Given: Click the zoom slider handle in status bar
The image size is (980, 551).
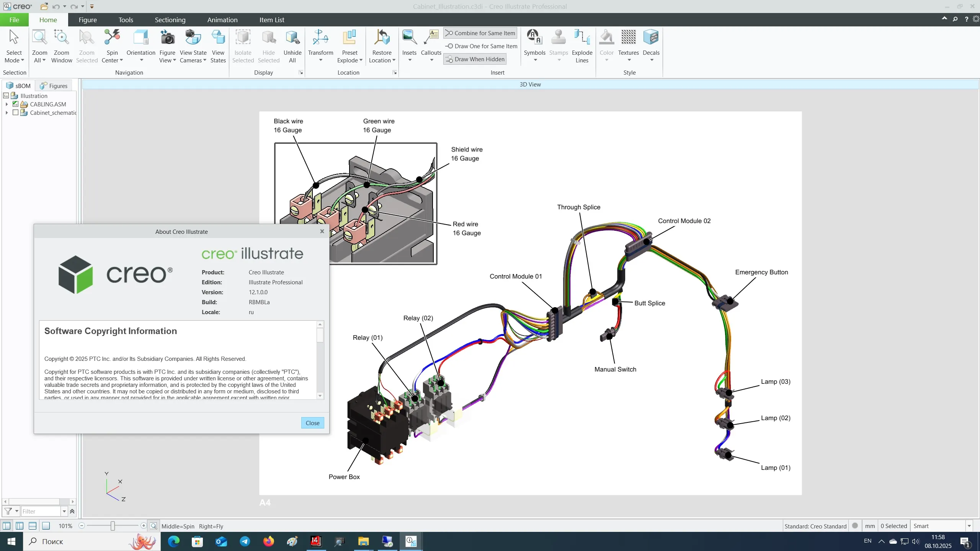Looking at the screenshot, I should pos(113,526).
